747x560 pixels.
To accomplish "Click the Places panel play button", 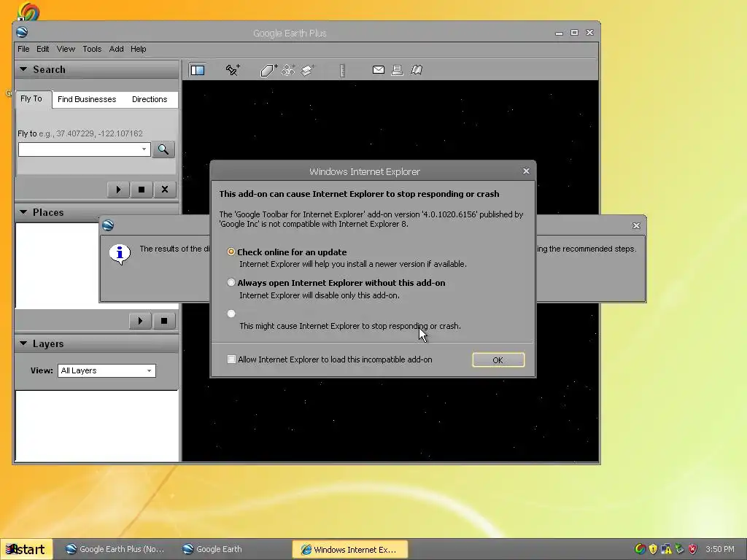I will (x=140, y=321).
